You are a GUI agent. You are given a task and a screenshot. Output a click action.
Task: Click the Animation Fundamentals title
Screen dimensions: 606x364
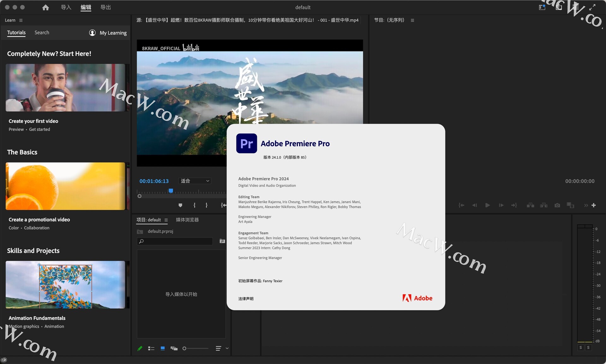(x=37, y=318)
